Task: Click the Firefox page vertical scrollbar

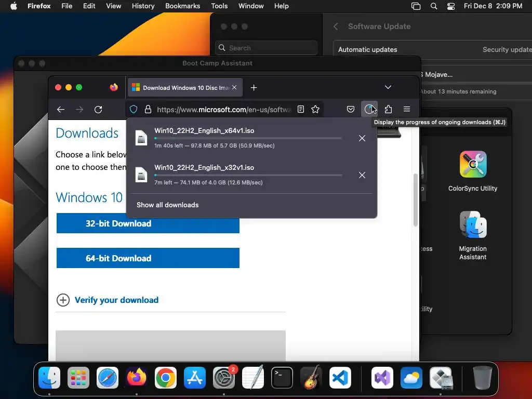Action: click(x=415, y=200)
